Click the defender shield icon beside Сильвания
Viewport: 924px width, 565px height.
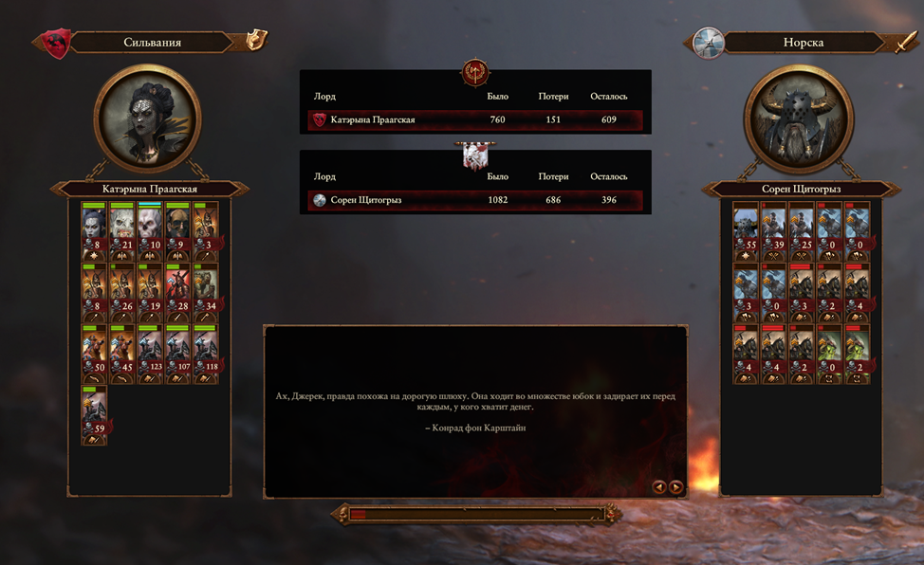[x=256, y=40]
